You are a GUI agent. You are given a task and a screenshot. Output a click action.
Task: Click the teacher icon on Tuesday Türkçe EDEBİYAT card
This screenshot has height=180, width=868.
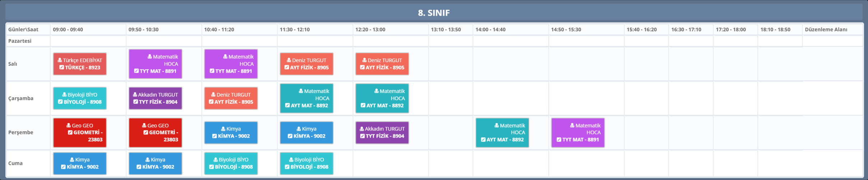(x=60, y=60)
